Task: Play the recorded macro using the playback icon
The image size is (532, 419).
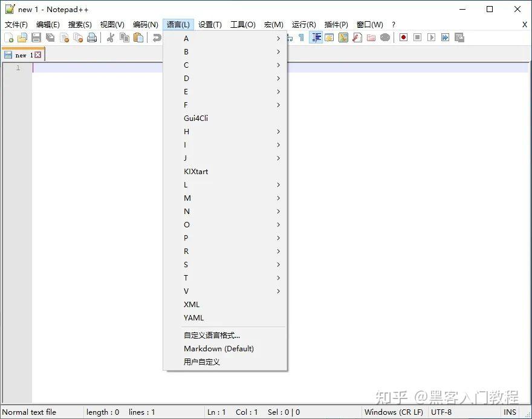Action: pyautogui.click(x=430, y=37)
